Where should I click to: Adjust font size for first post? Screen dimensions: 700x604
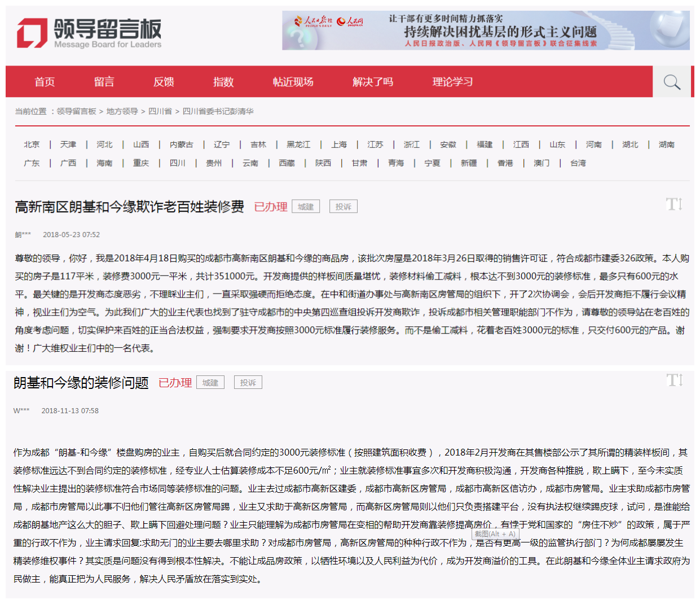click(675, 204)
